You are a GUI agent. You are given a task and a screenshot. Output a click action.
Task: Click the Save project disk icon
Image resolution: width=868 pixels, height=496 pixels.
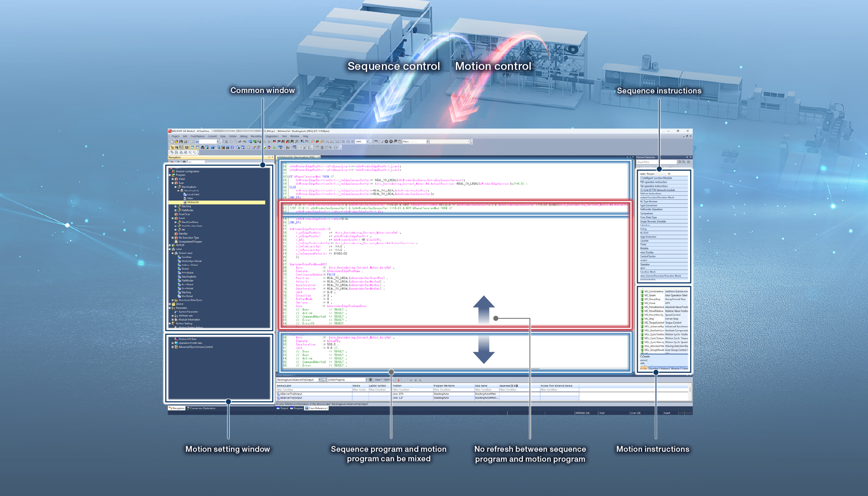click(x=181, y=142)
